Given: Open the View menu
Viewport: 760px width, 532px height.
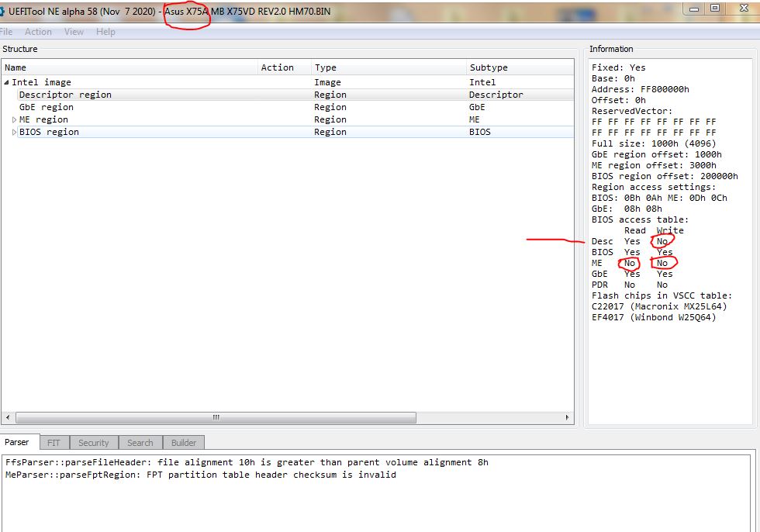Looking at the screenshot, I should point(74,32).
